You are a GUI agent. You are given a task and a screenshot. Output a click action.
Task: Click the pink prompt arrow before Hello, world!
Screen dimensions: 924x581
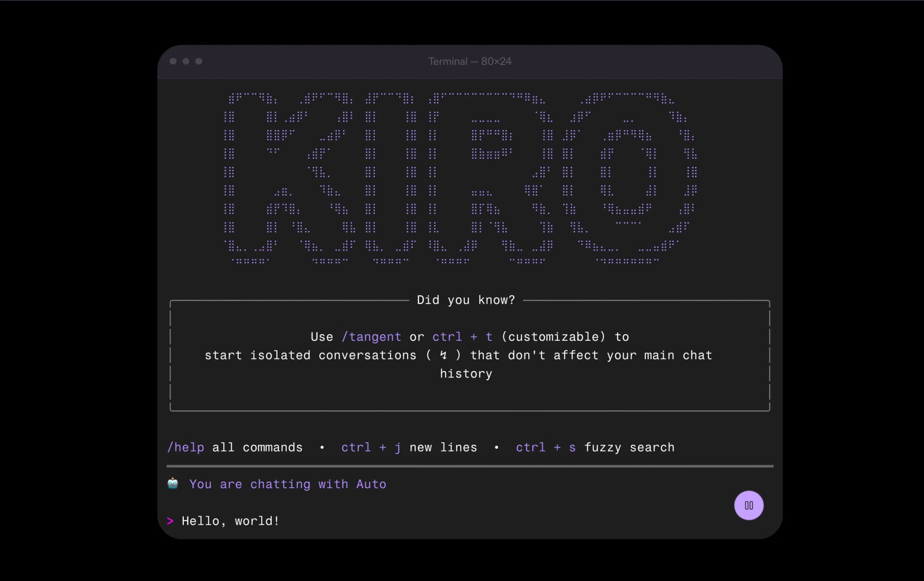170,521
